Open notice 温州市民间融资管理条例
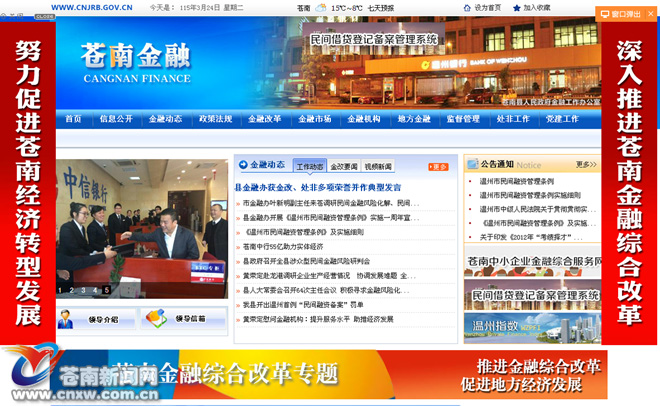The image size is (660, 406). [x=517, y=181]
